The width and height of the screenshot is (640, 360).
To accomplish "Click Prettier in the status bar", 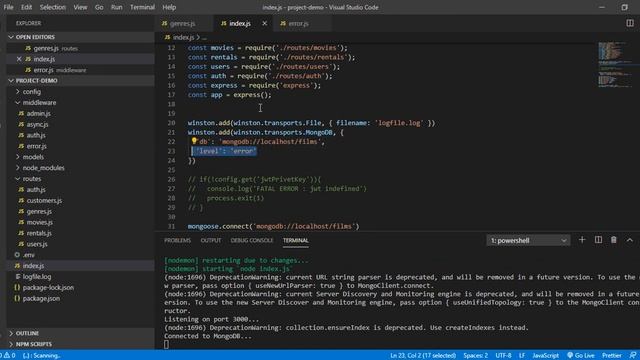I will (x=611, y=356).
